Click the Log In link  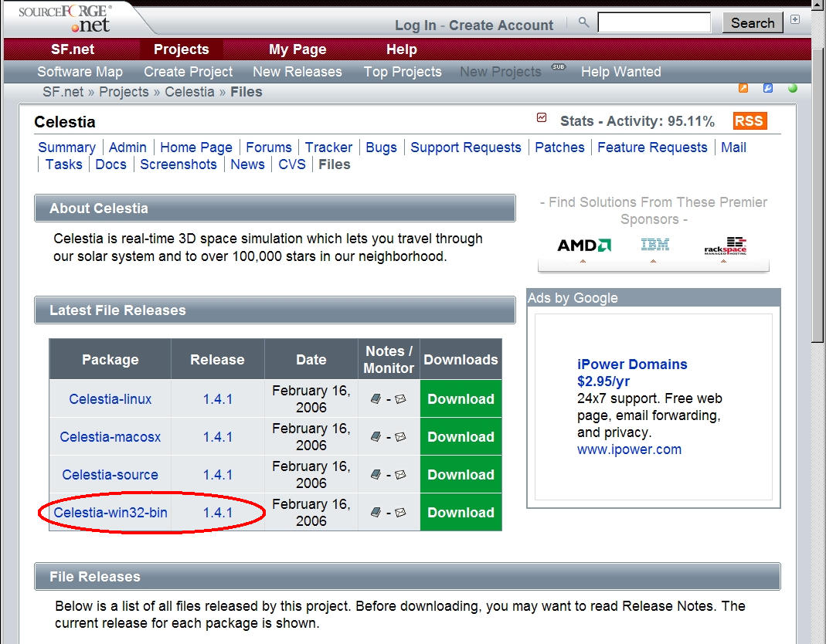416,25
